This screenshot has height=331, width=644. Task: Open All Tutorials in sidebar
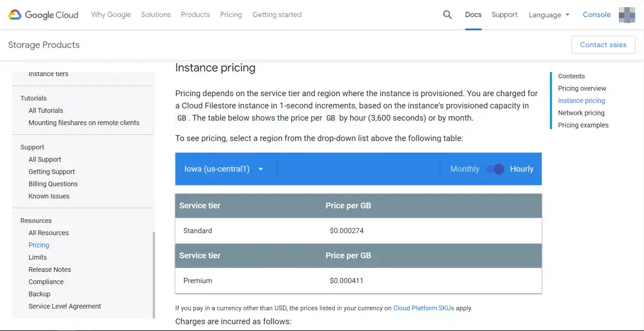tap(46, 111)
